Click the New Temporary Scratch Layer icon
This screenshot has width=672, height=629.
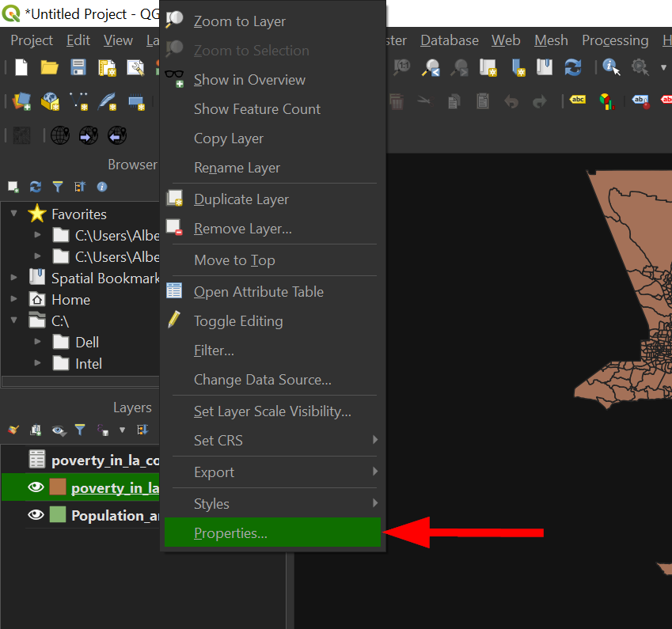click(136, 101)
